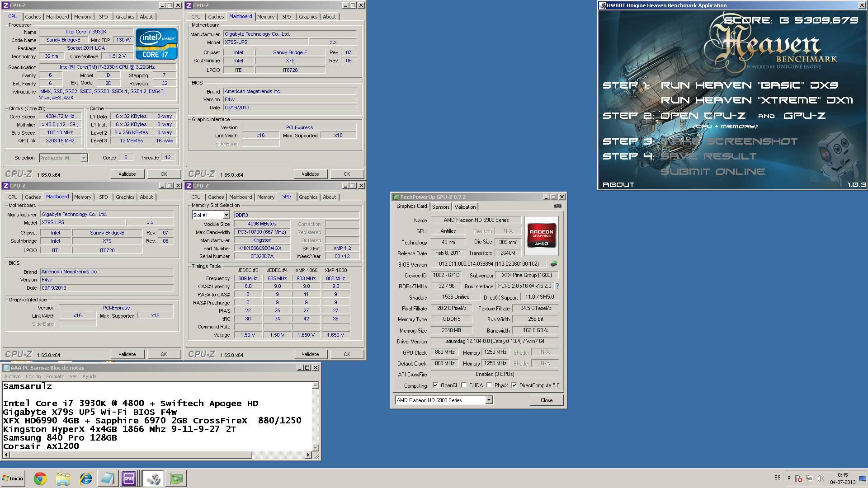Click Validate in the top-left CPU-Z window

[x=127, y=174]
